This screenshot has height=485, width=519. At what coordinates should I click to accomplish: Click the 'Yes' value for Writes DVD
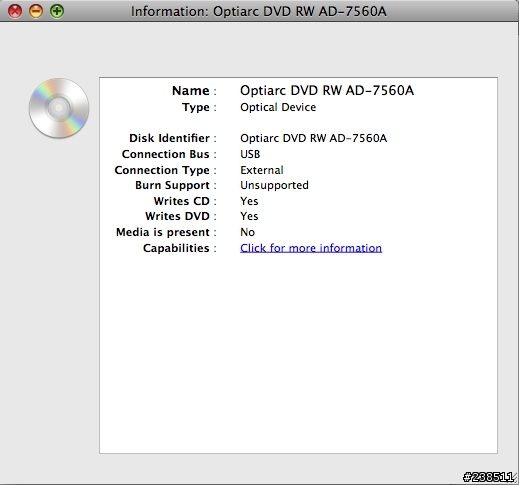click(249, 216)
